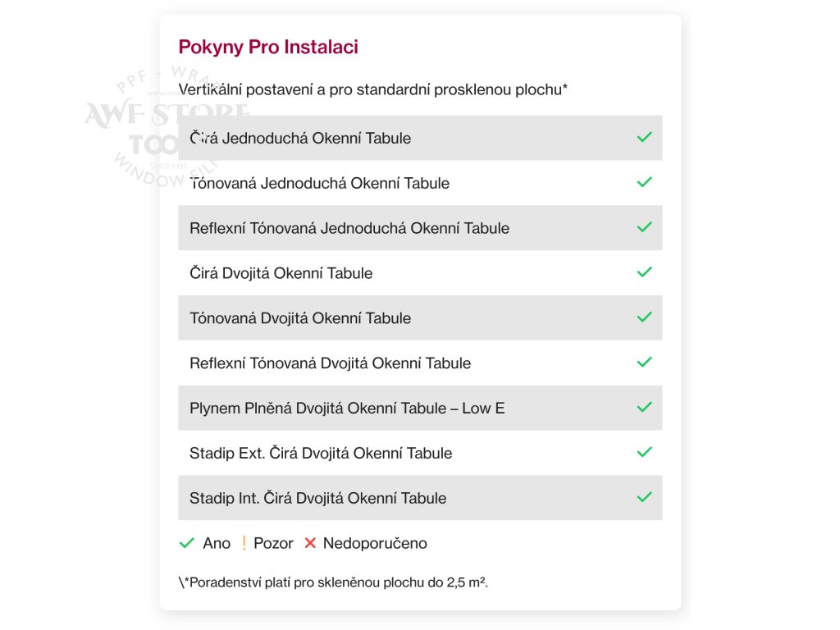Click checkmark beside Stadip Ext. Čirá row
The width and height of the screenshot is (840, 630).
645,452
